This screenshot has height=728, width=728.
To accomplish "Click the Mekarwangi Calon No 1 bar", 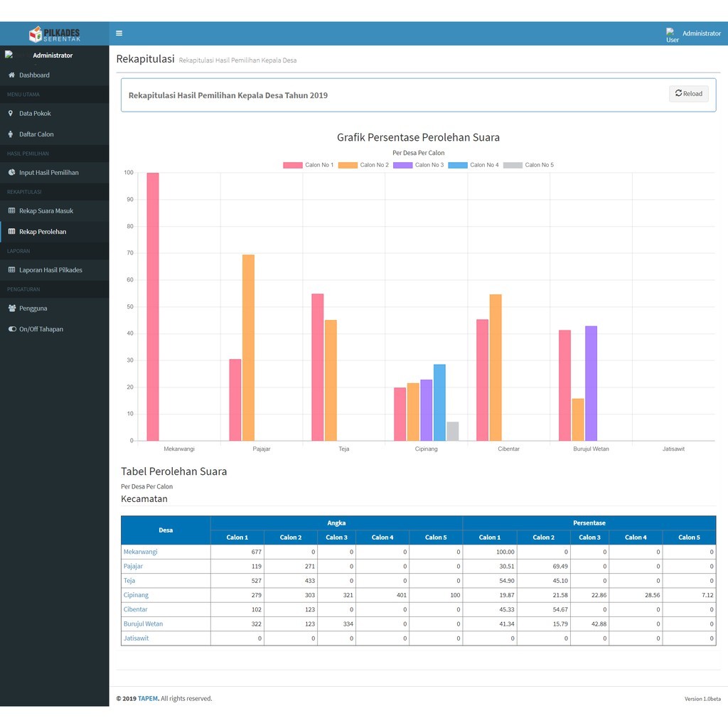I will (153, 306).
